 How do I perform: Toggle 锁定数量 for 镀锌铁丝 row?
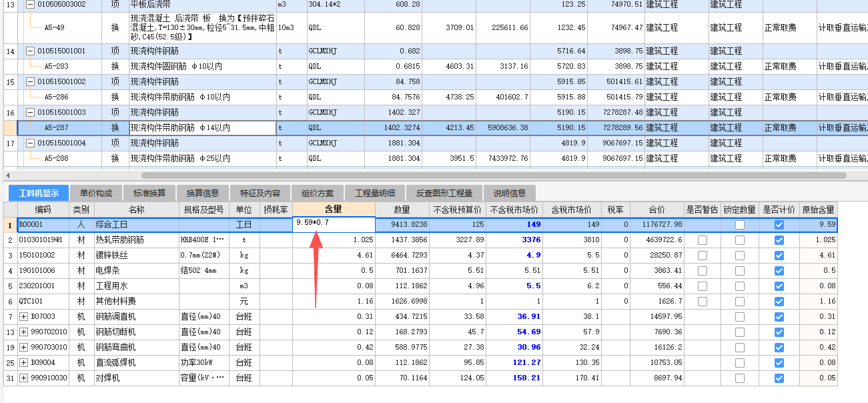[739, 255]
